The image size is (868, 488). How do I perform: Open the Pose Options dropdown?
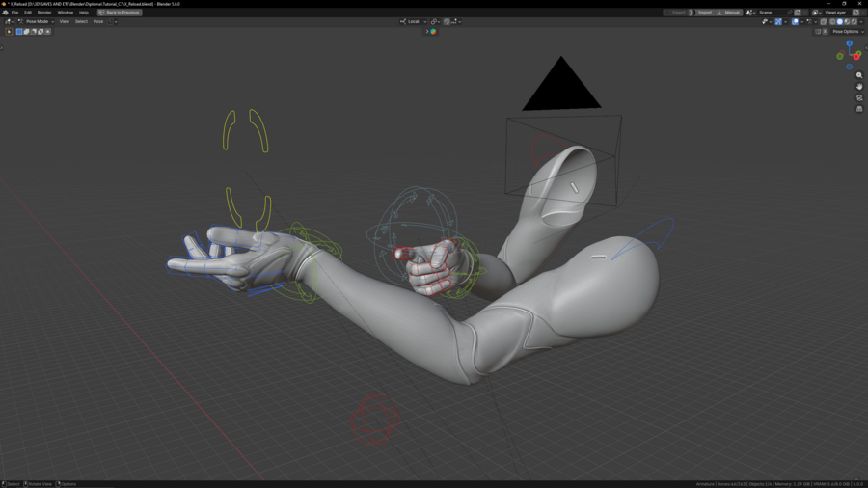[x=848, y=32]
